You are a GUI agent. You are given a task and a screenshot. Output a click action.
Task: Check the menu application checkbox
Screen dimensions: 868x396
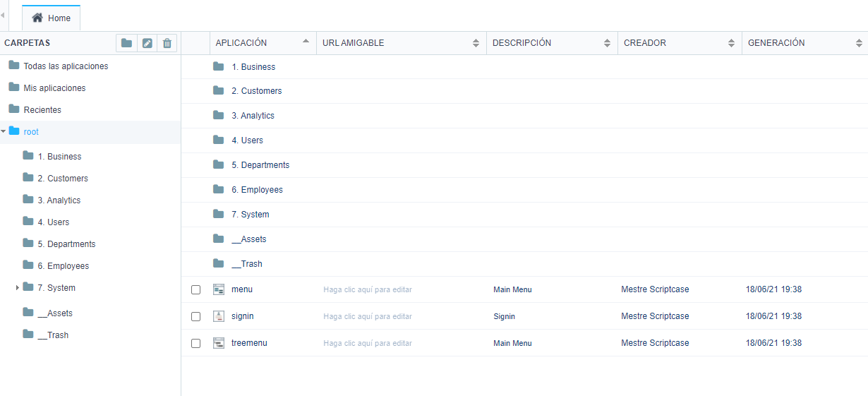tap(196, 289)
